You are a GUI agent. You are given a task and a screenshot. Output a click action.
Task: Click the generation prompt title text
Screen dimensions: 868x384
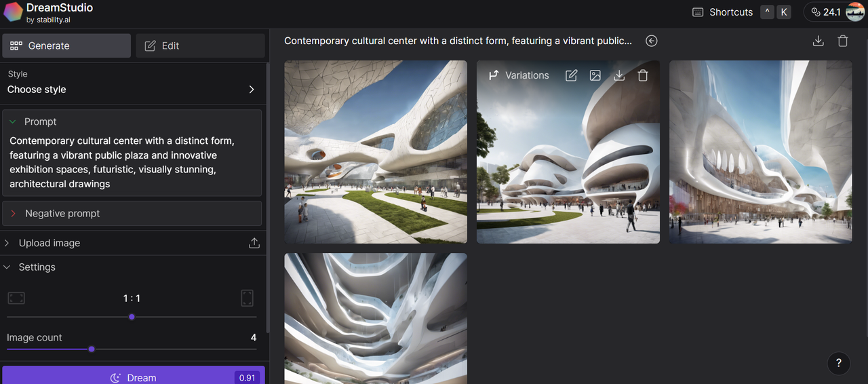coord(458,41)
